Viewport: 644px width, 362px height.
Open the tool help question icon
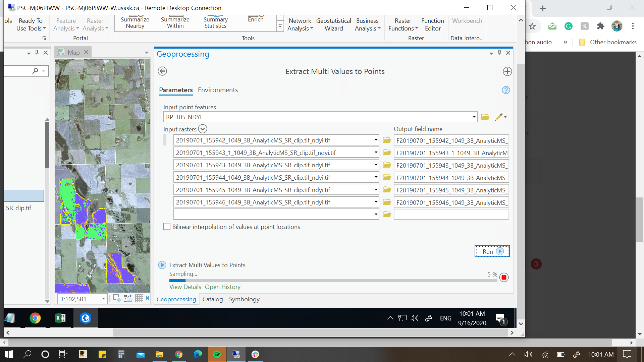pyautogui.click(x=506, y=90)
